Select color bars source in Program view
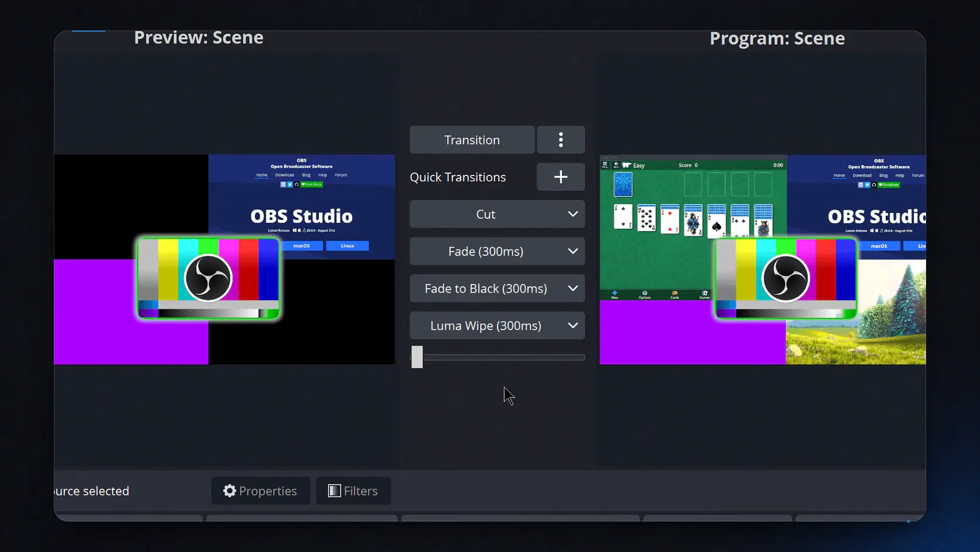 [785, 278]
